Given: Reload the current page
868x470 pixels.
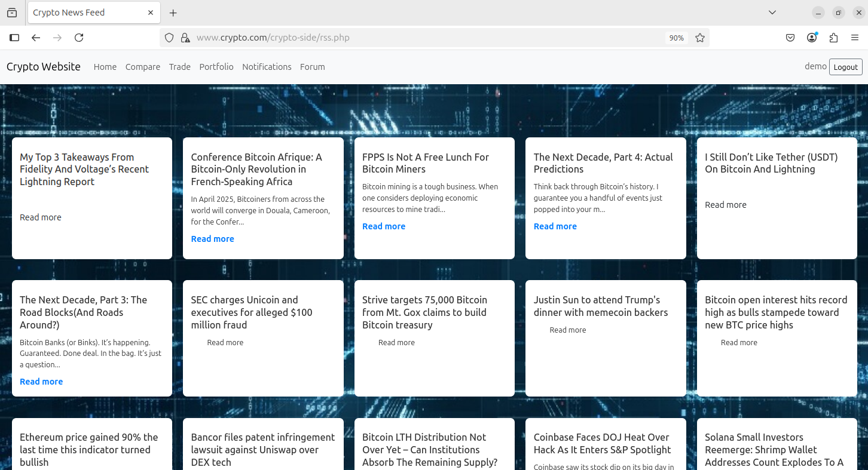Looking at the screenshot, I should pos(79,38).
